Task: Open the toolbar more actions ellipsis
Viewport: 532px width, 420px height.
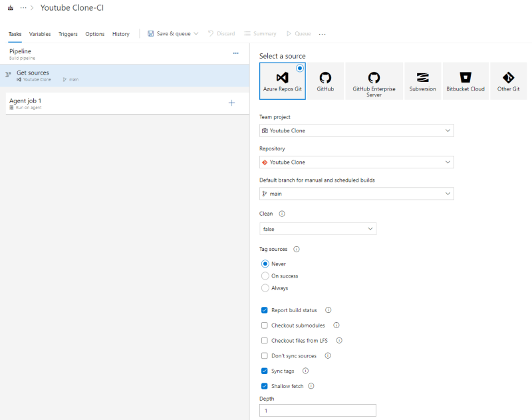Action: click(322, 34)
